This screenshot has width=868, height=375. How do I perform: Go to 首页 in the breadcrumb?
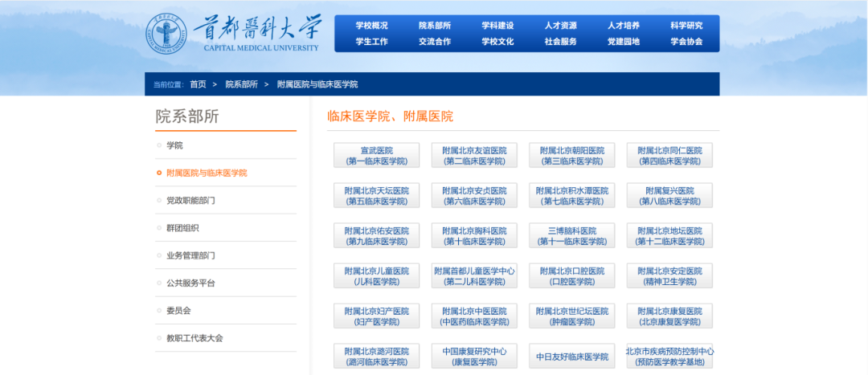click(199, 84)
